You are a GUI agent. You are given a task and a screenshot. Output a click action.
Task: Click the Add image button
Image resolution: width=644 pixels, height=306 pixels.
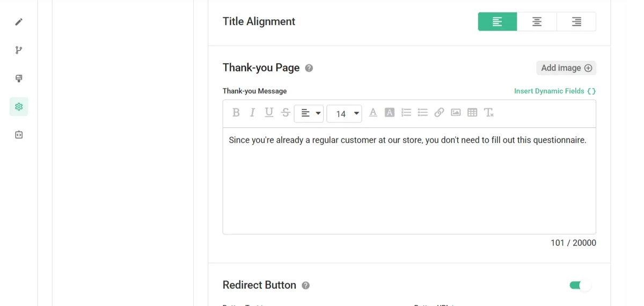point(566,68)
